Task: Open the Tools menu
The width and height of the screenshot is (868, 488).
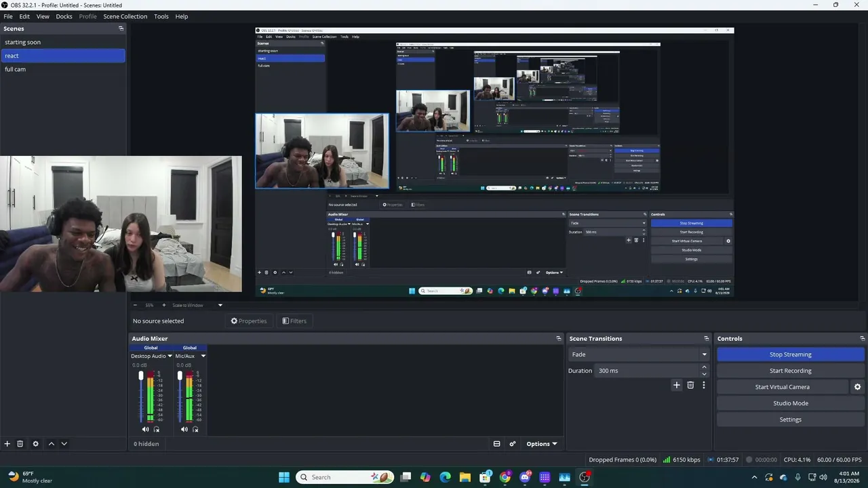Action: (161, 16)
